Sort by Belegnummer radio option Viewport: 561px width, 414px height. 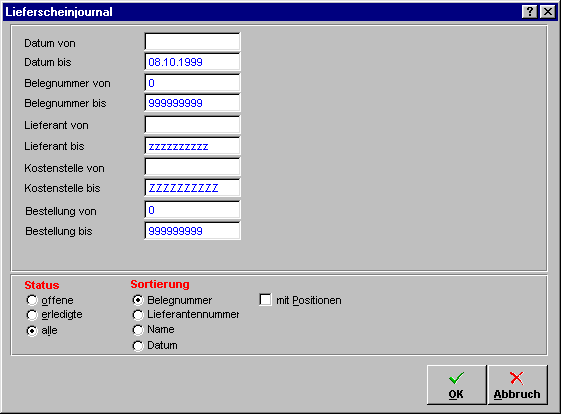138,300
